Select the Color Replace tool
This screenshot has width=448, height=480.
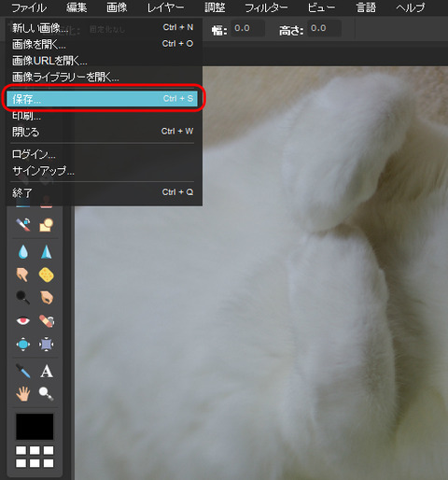tap(23, 224)
